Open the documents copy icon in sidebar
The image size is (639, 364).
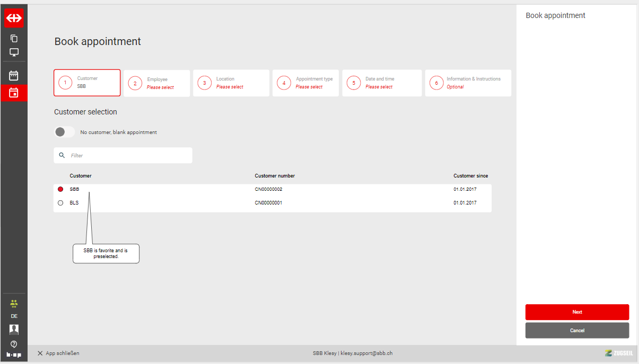point(14,39)
